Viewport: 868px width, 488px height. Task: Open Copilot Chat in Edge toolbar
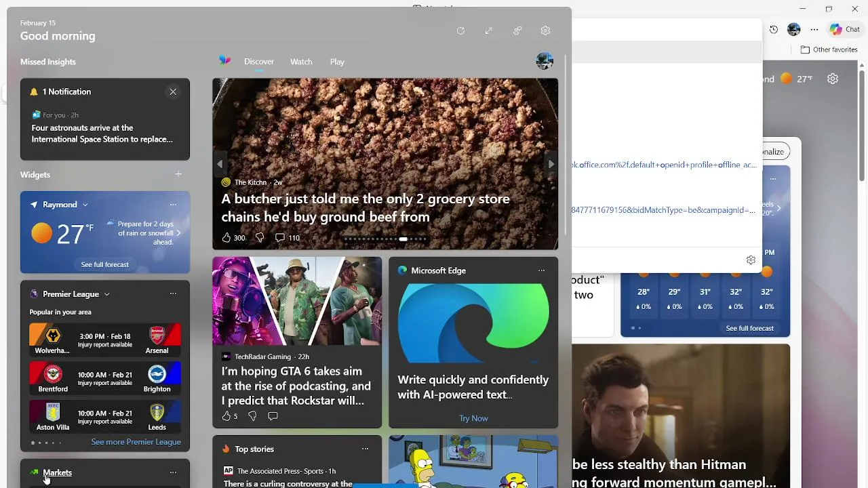coord(844,29)
